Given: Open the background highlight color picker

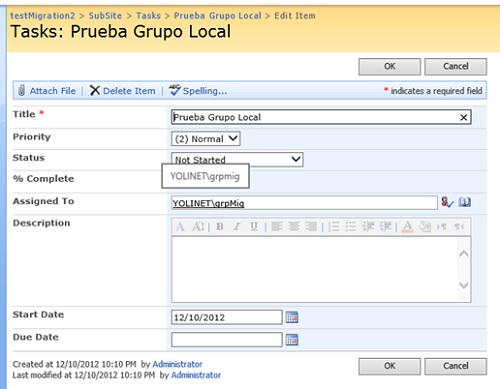Looking at the screenshot, I should pyautogui.click(x=425, y=227).
